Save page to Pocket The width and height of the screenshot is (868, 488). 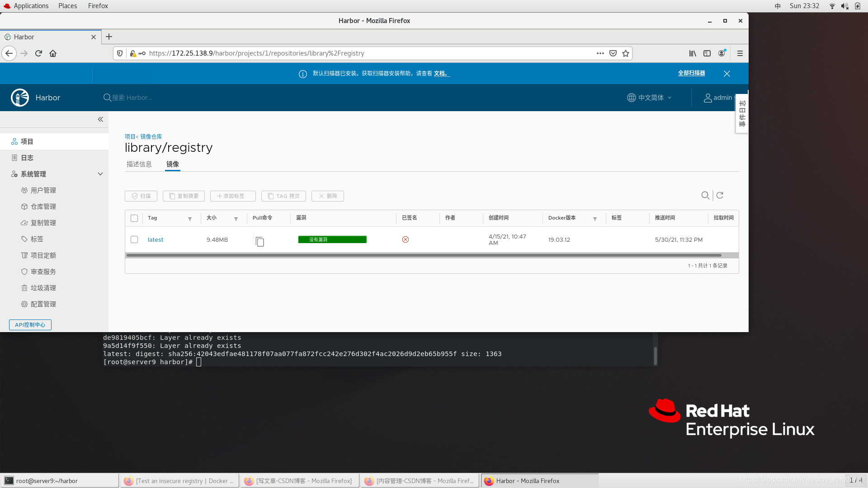[x=613, y=53]
